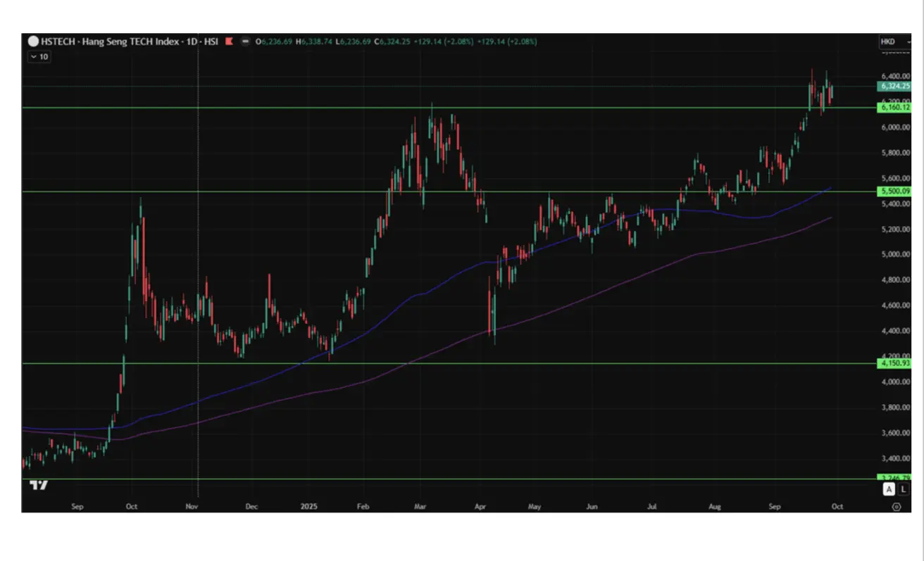Viewport: 924px width, 561px height.
Task: Click the white circle symbol icon before HSTECH
Action: (x=33, y=42)
